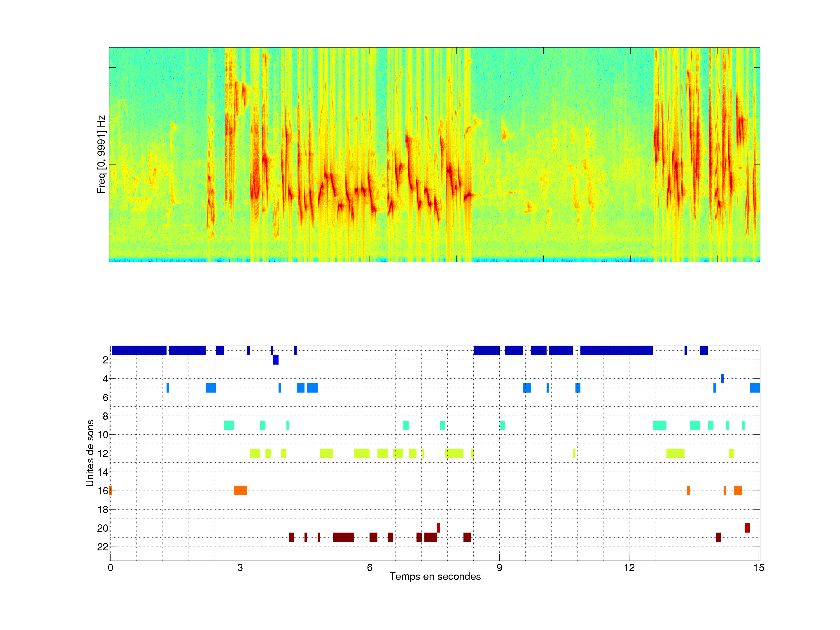Click the x-axis tick label '6'
Image resolution: width=840 pixels, height=630 pixels.
pyautogui.click(x=370, y=568)
